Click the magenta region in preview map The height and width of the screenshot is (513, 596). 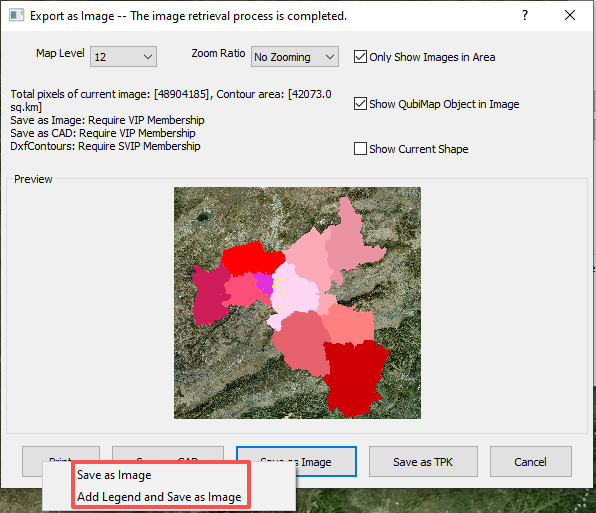pos(263,283)
